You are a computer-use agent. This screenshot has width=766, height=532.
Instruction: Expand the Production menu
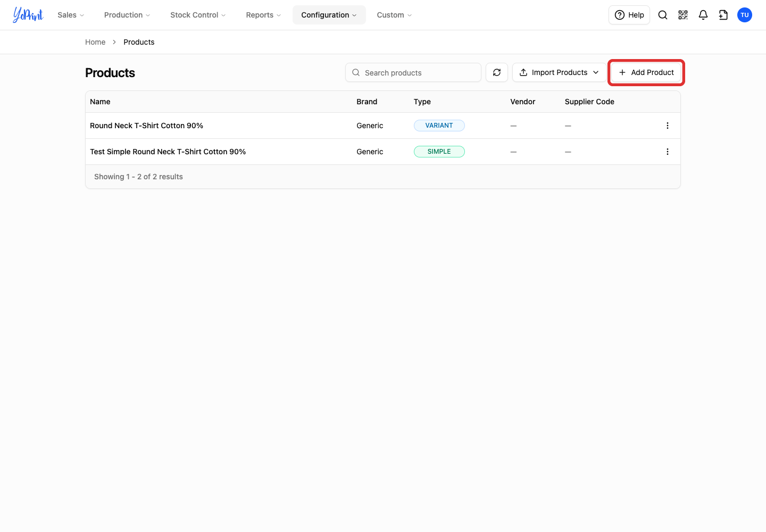127,15
